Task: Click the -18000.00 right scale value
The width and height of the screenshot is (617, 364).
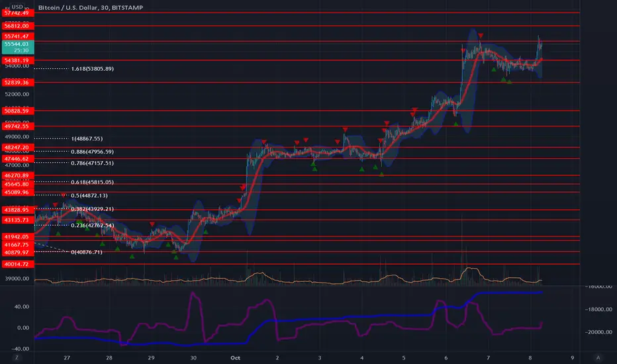Action: click(598, 309)
